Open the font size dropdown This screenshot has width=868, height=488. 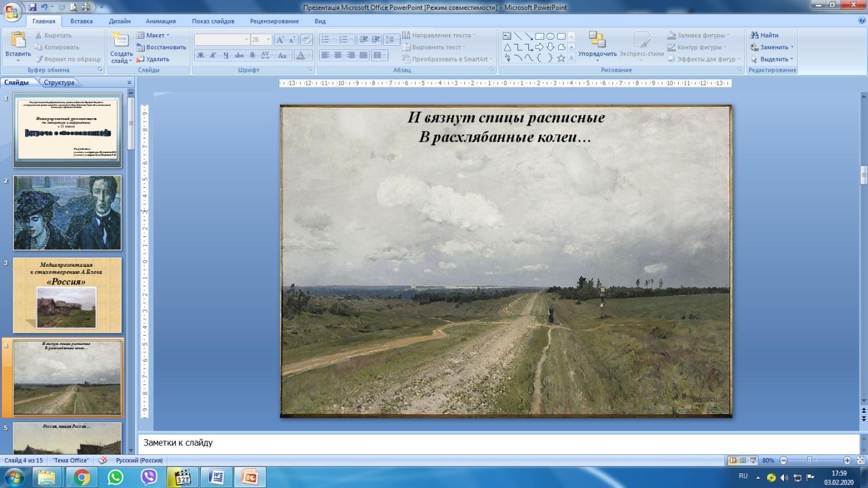pyautogui.click(x=268, y=40)
